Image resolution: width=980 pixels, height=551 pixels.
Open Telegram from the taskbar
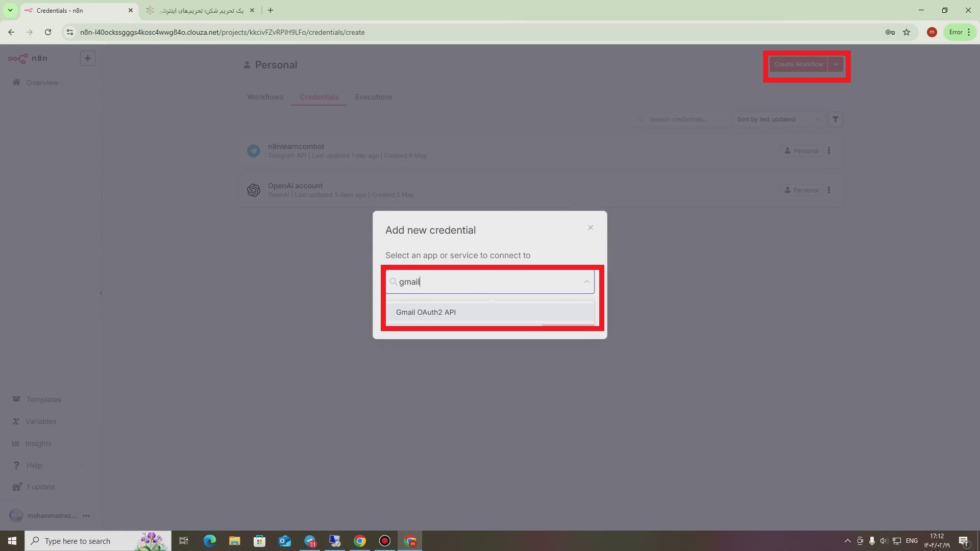coord(310,541)
